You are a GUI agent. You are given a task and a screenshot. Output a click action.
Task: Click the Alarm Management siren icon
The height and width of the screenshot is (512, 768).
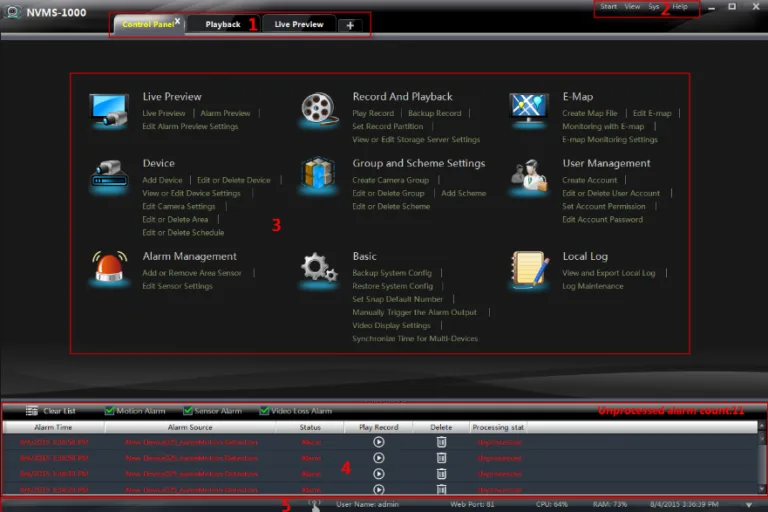click(x=108, y=268)
